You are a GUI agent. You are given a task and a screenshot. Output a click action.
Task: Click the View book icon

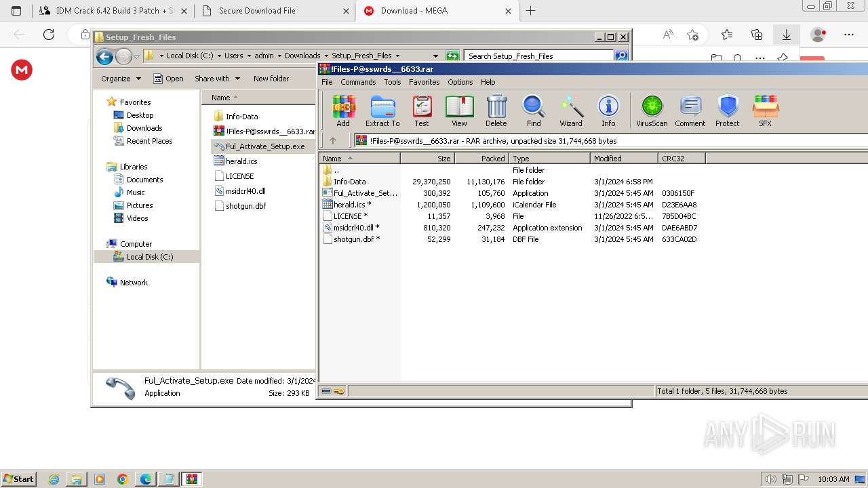[x=459, y=110]
